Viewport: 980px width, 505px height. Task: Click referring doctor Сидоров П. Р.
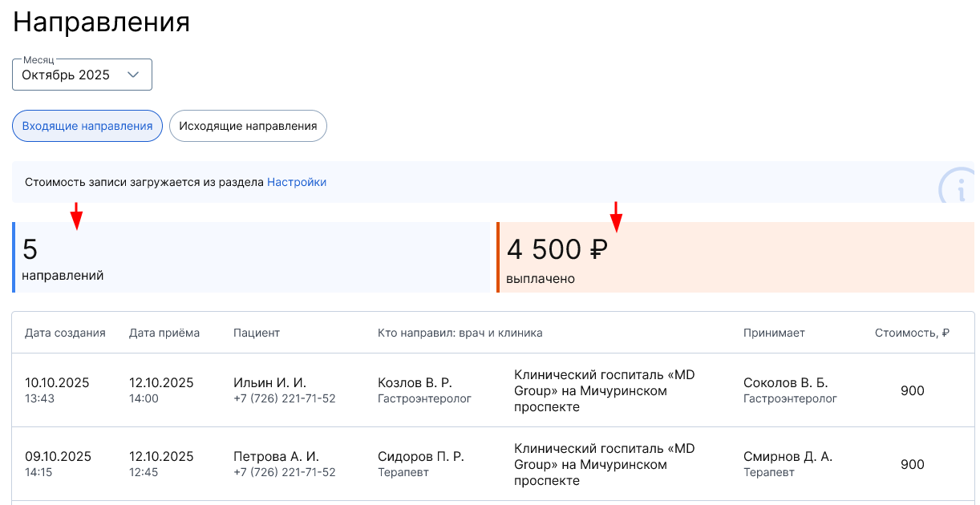pos(421,457)
